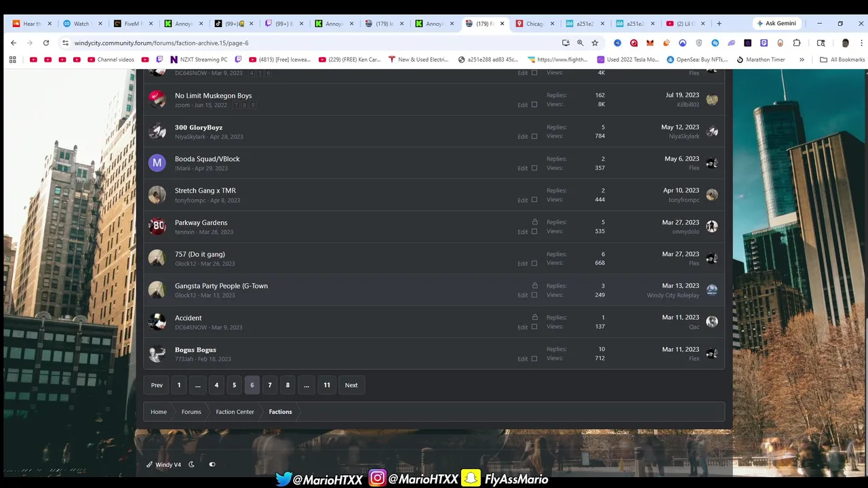
Task: Open the Chrome profile avatar icon
Action: [x=845, y=43]
